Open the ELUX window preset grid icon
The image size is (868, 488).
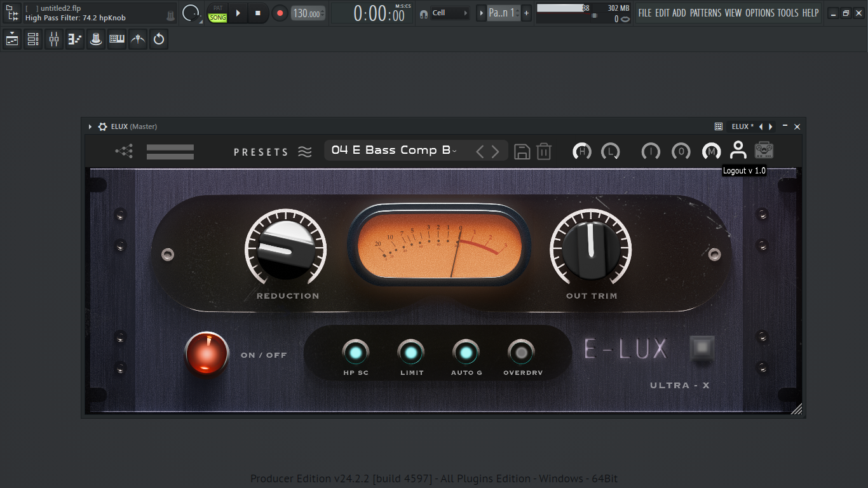[x=719, y=126]
